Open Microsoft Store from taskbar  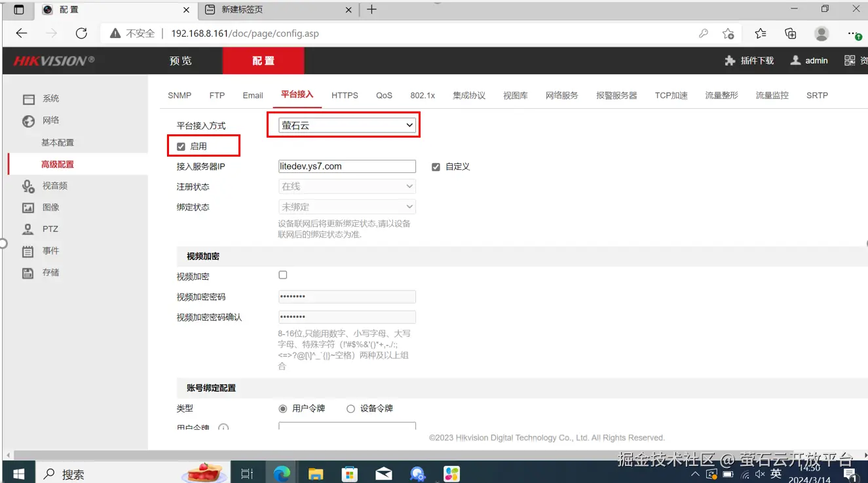[x=350, y=474]
